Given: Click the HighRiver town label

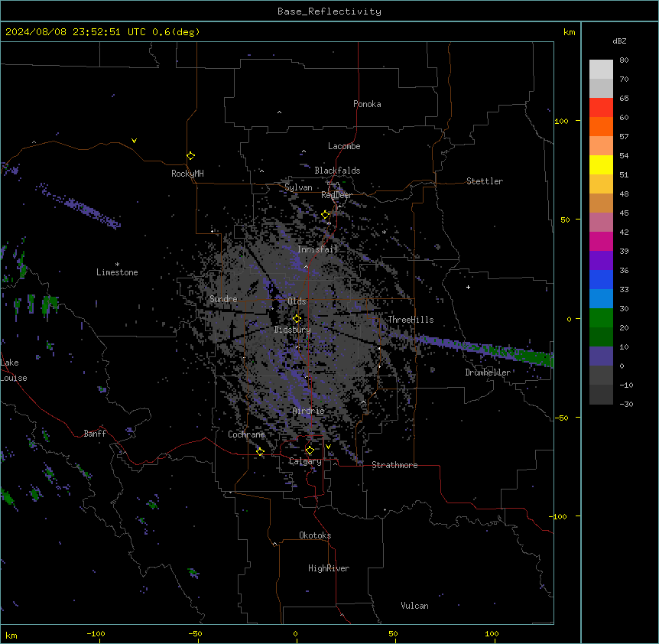Looking at the screenshot, I should click(x=329, y=568).
